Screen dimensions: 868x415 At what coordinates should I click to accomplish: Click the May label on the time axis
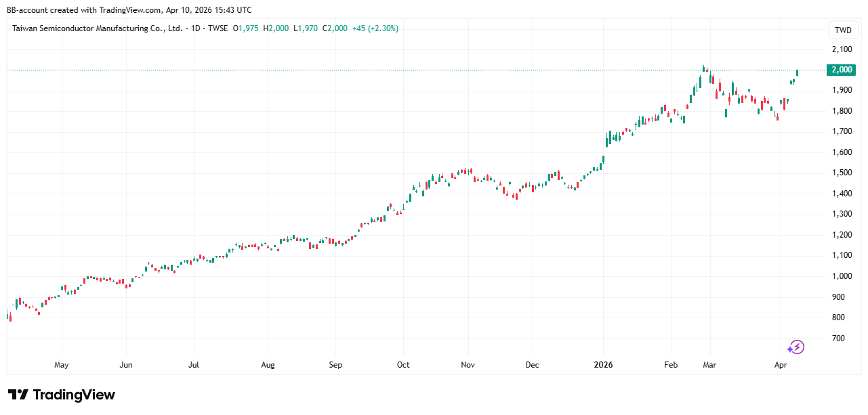[x=62, y=365]
